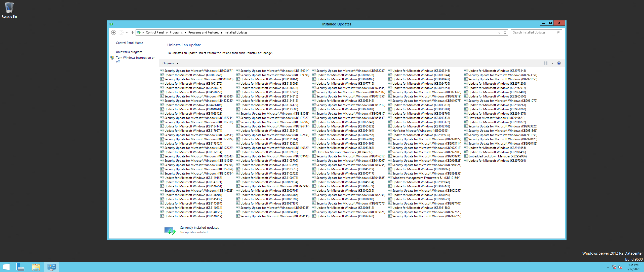The height and width of the screenshot is (272, 644).
Task: Click icon of Update KB3140219
Action: coord(162,216)
